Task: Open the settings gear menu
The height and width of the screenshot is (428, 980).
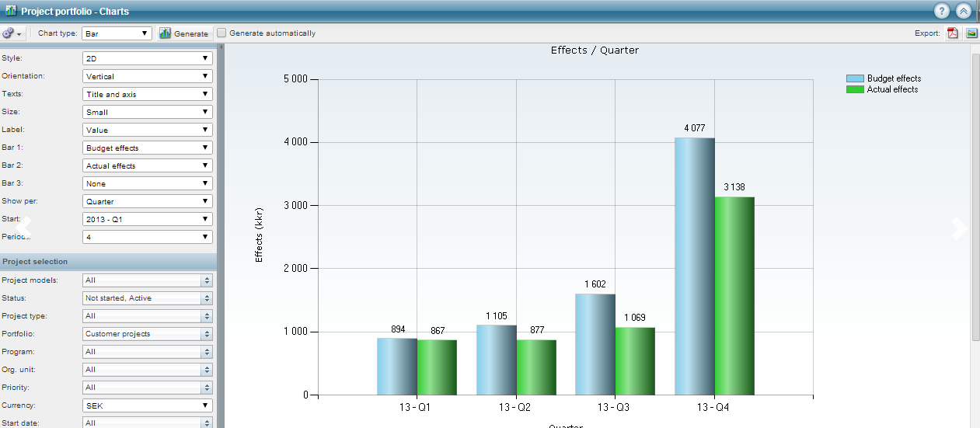Action: click(x=12, y=33)
